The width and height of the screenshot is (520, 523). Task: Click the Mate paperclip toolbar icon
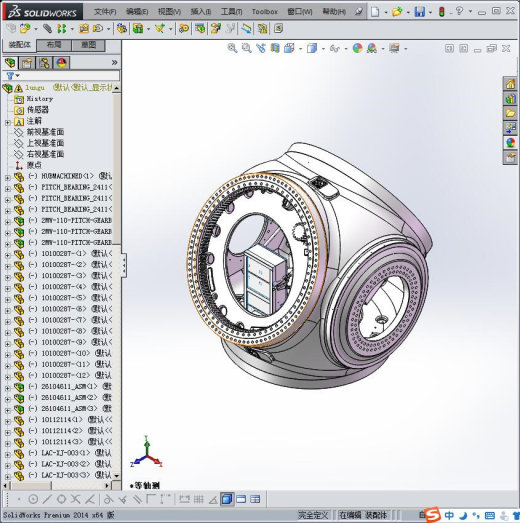tap(47, 29)
